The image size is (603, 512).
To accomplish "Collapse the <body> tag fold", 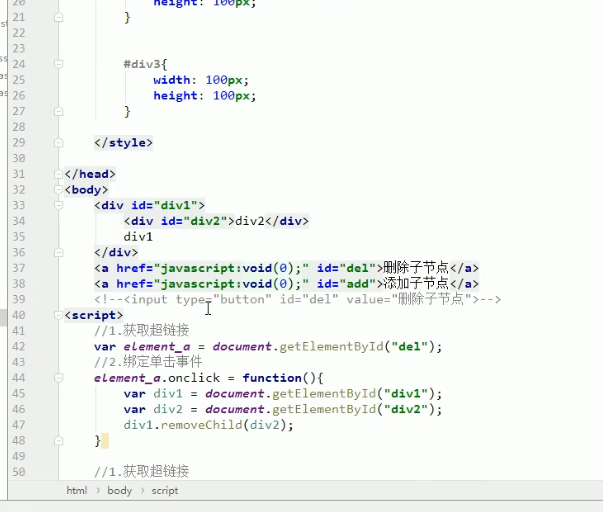I will 58,190.
